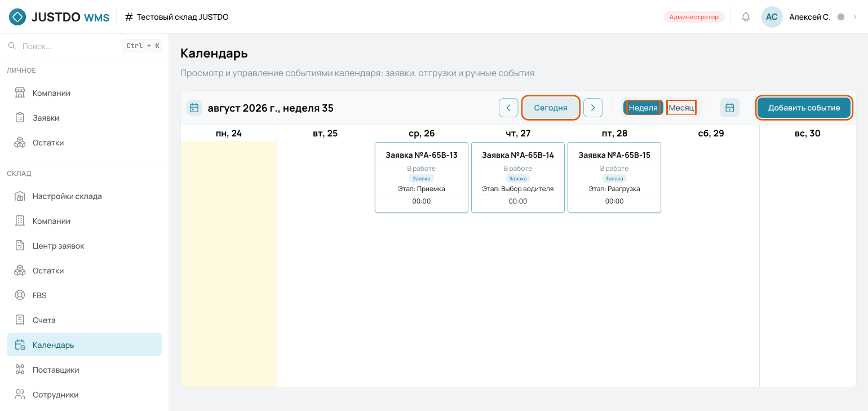Expand the user menu chevron next to Алексей С.
This screenshot has width=868, height=411.
(854, 17)
